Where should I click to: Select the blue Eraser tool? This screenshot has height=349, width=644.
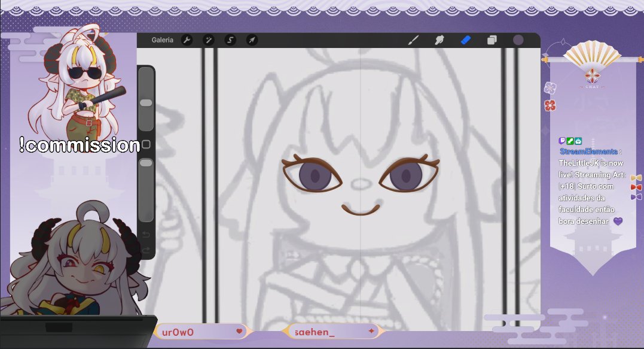(x=465, y=40)
